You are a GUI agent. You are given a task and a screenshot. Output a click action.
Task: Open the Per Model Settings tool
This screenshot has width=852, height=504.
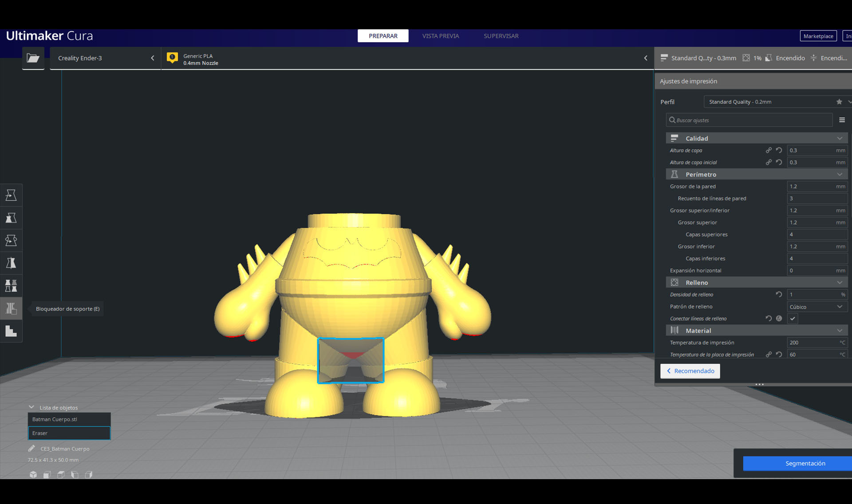[x=11, y=286]
